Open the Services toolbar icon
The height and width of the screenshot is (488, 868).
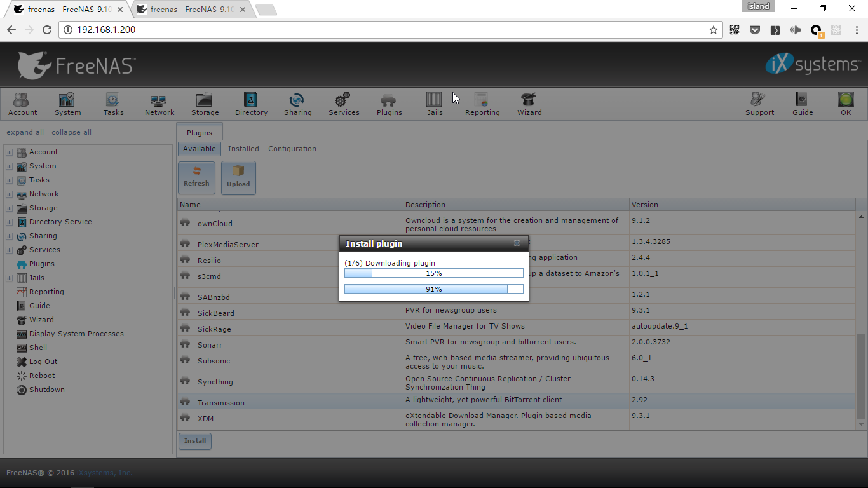pos(344,104)
